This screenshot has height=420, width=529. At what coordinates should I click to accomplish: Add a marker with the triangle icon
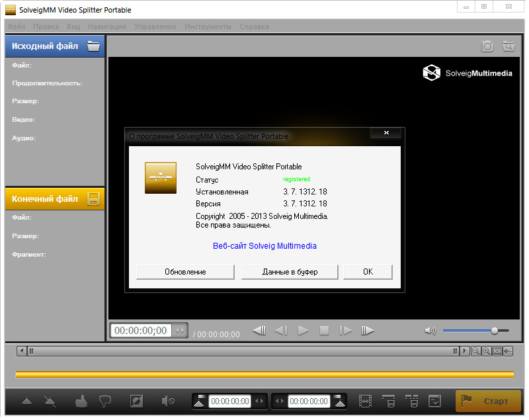coord(26,401)
